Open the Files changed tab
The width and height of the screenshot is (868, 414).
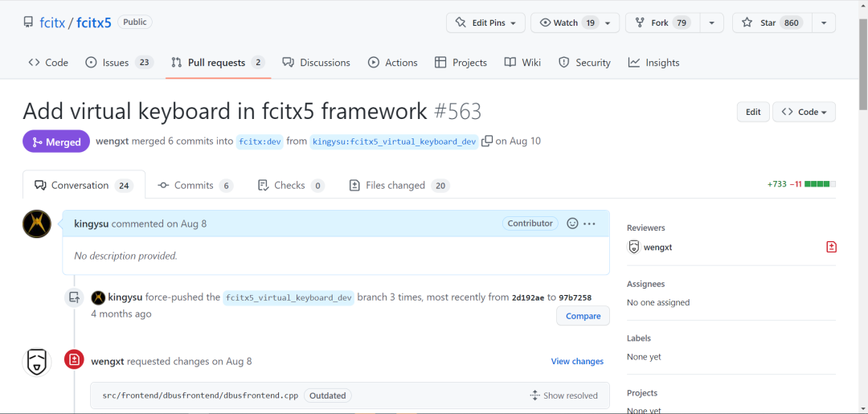pyautogui.click(x=399, y=186)
